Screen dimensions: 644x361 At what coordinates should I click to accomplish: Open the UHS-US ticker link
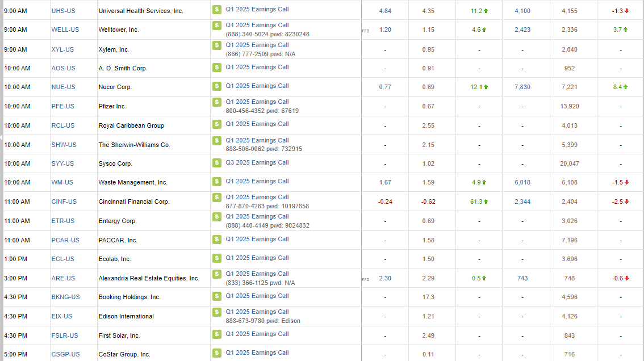[x=63, y=11]
